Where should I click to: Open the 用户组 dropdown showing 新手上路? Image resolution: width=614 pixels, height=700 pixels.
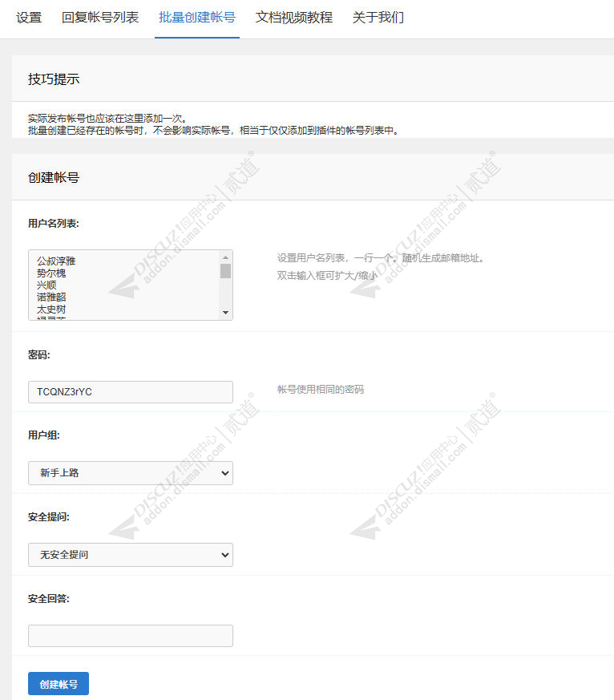coord(131,473)
